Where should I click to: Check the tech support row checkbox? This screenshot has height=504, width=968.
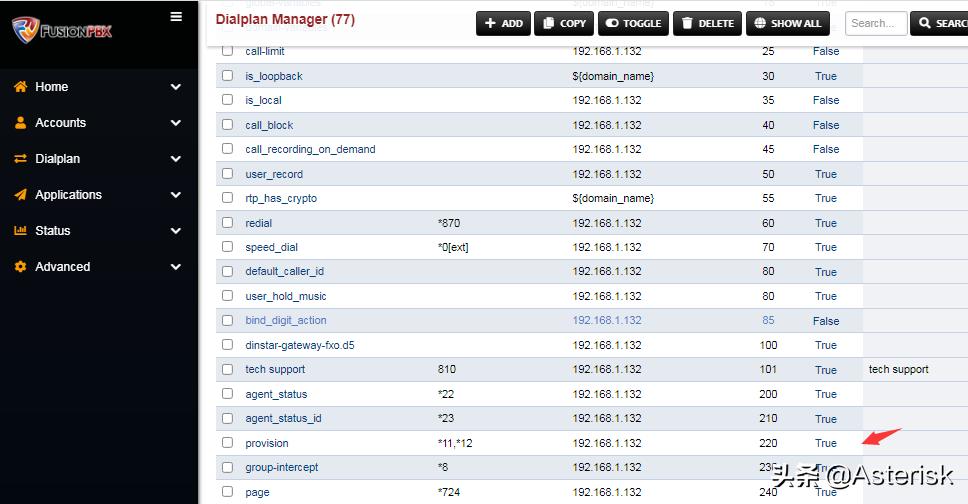(227, 369)
